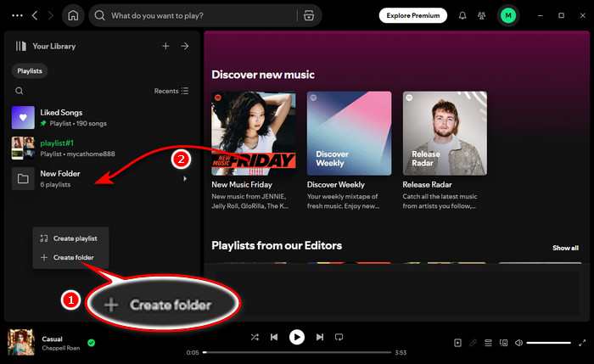Click the plus icon in Your Library
Viewport: 594px width, 364px height.
point(165,46)
